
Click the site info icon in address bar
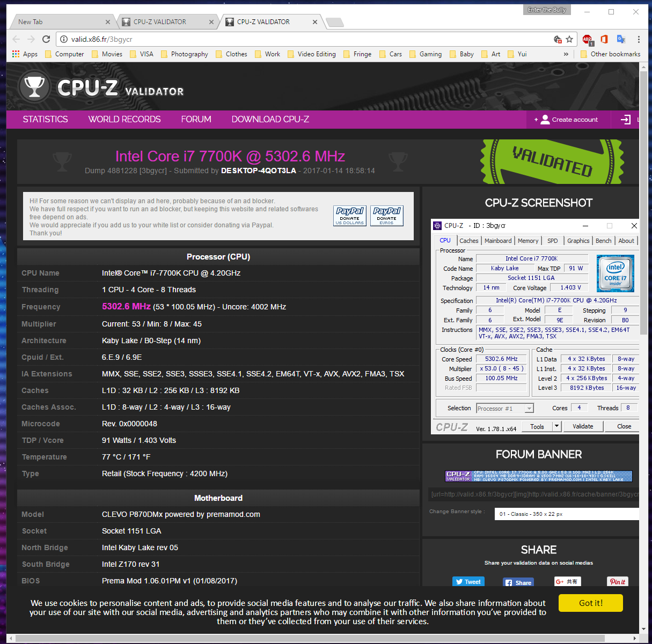pos(64,39)
